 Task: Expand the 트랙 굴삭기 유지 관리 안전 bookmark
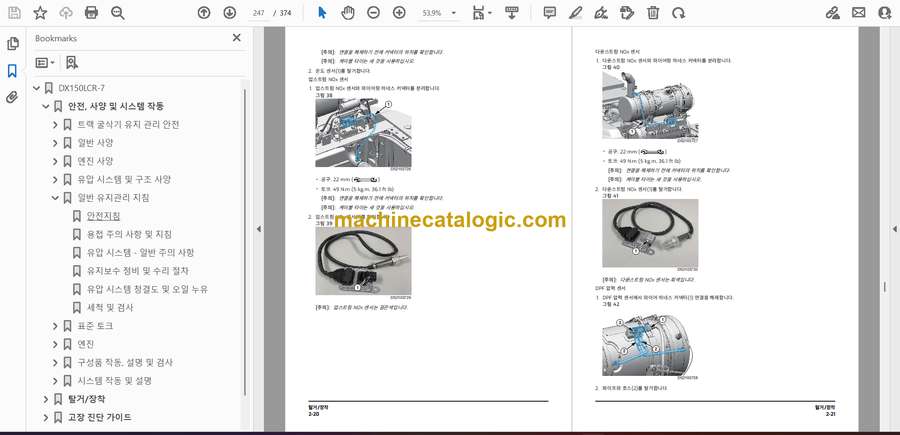pos(55,125)
